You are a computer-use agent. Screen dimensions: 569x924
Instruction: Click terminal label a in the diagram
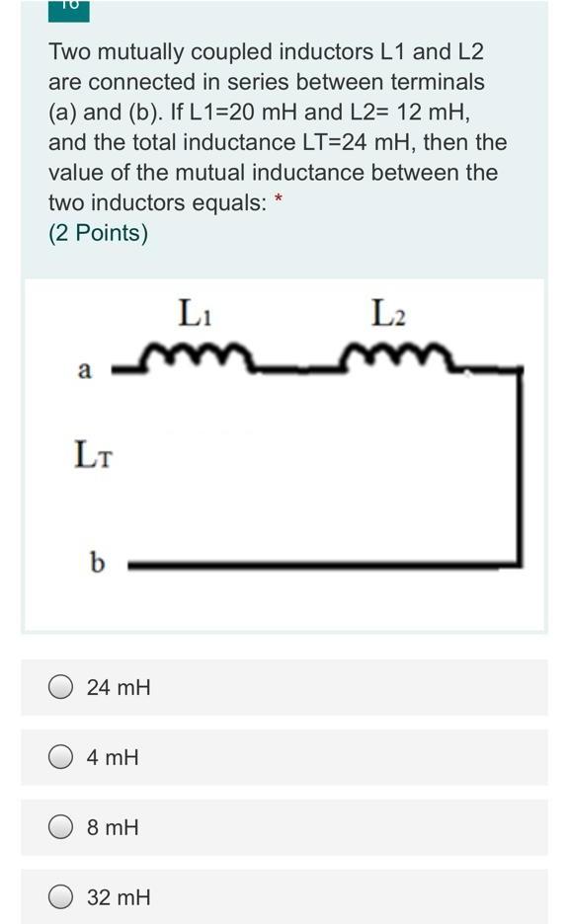pos(84,370)
